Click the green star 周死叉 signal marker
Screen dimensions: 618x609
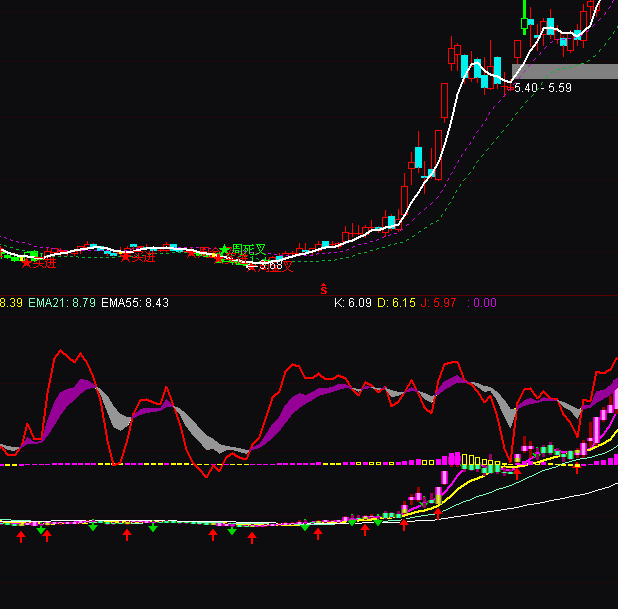226,249
